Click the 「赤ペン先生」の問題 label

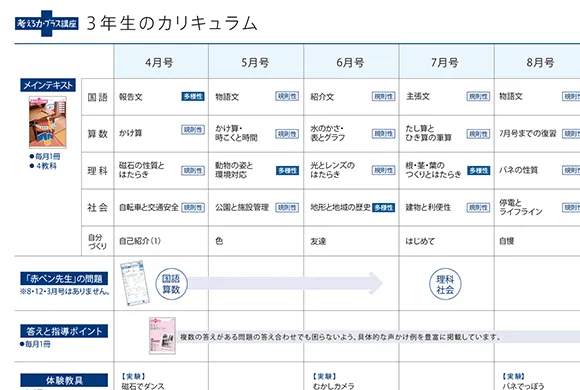coord(64,279)
